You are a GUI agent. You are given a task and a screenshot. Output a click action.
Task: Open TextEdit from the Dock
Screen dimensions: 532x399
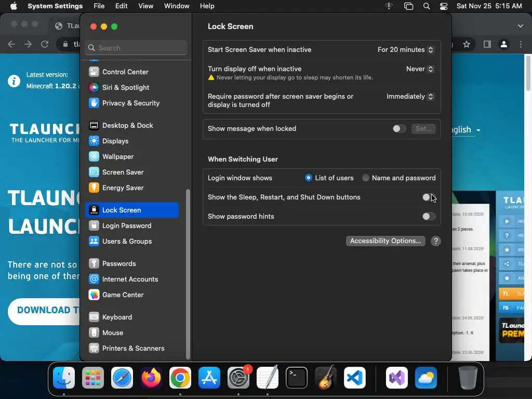click(x=268, y=378)
